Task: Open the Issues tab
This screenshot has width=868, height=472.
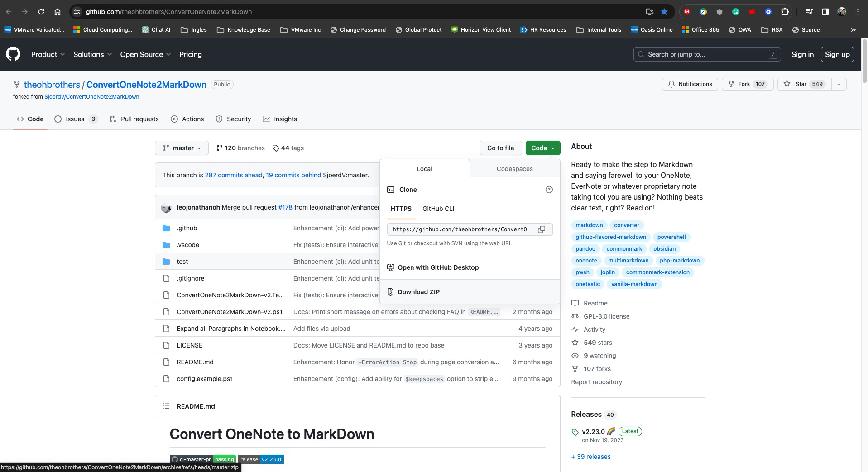Action: point(76,119)
